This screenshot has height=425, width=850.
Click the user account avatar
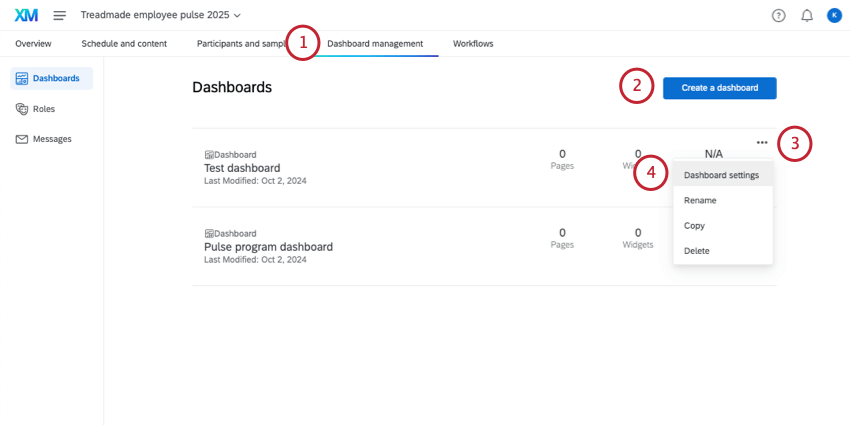click(834, 15)
